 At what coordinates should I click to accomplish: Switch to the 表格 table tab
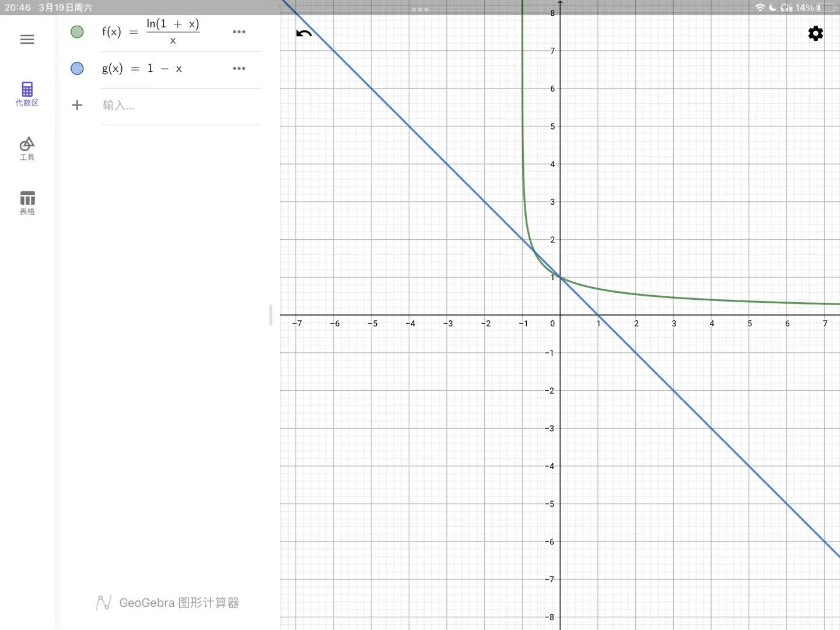click(x=27, y=202)
